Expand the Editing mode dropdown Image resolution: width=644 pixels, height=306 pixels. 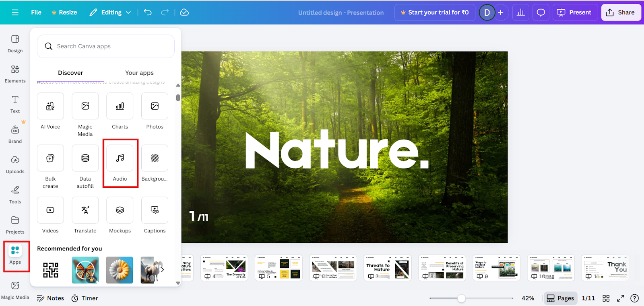(110, 12)
